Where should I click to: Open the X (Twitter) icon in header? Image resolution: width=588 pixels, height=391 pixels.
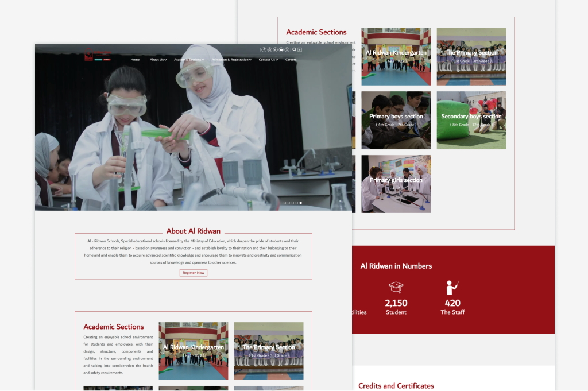(287, 49)
